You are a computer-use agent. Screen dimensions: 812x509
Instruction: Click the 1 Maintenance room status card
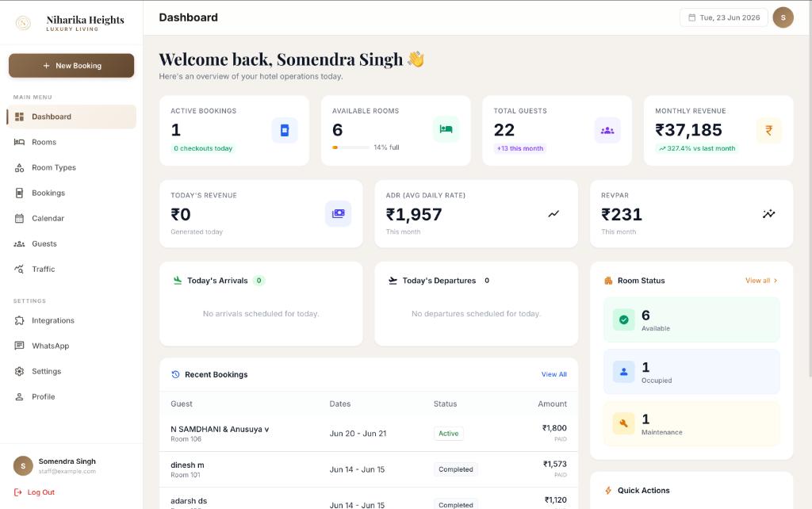pos(691,423)
